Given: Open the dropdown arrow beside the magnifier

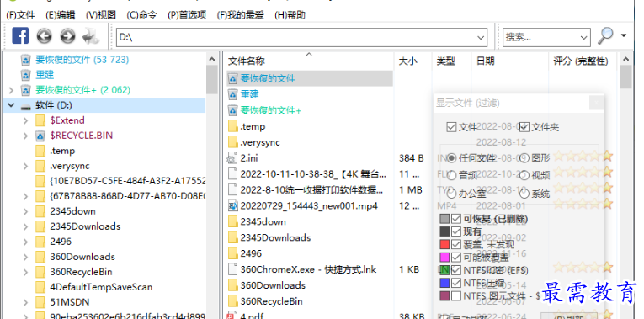Looking at the screenshot, I should 624,35.
